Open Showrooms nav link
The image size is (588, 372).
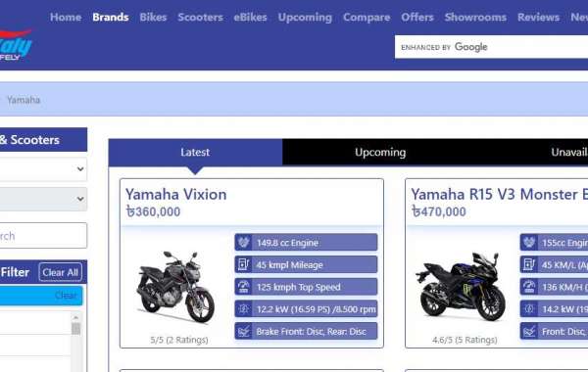click(475, 18)
